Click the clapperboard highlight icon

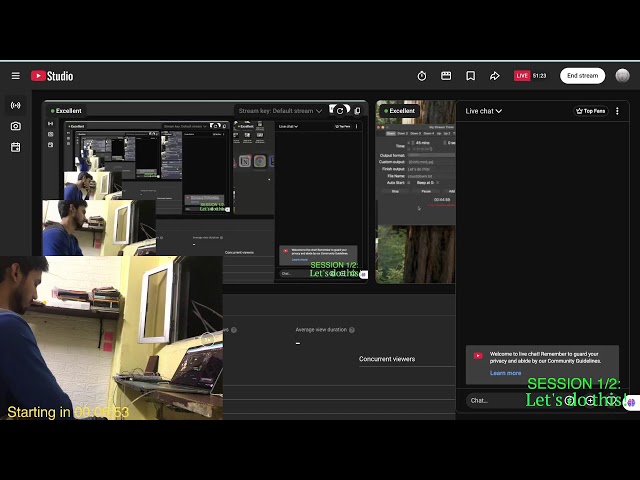click(446, 76)
